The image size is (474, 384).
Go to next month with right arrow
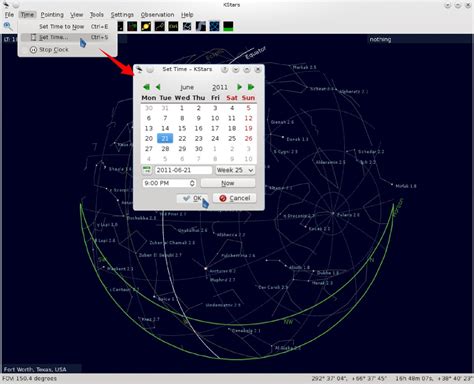pyautogui.click(x=239, y=87)
